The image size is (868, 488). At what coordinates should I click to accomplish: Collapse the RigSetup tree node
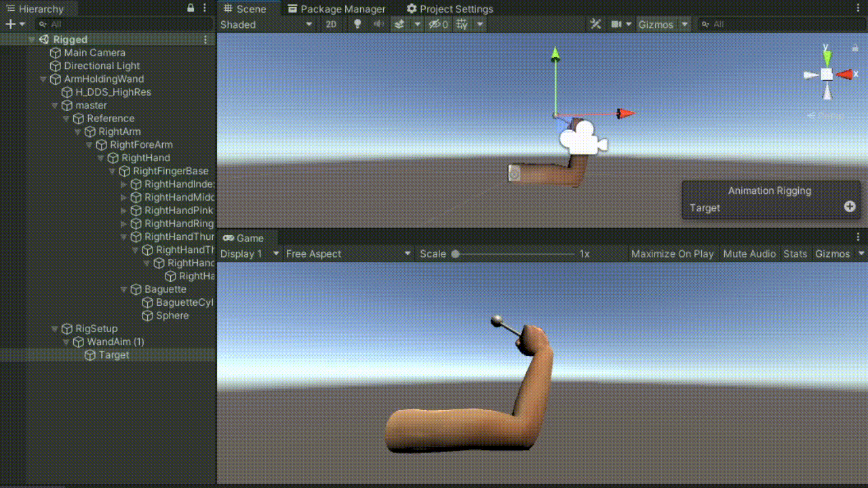pyautogui.click(x=54, y=329)
